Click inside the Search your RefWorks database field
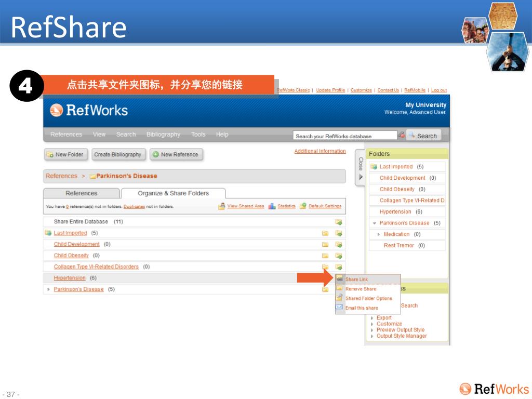Image resolution: width=532 pixels, height=399 pixels. point(345,136)
